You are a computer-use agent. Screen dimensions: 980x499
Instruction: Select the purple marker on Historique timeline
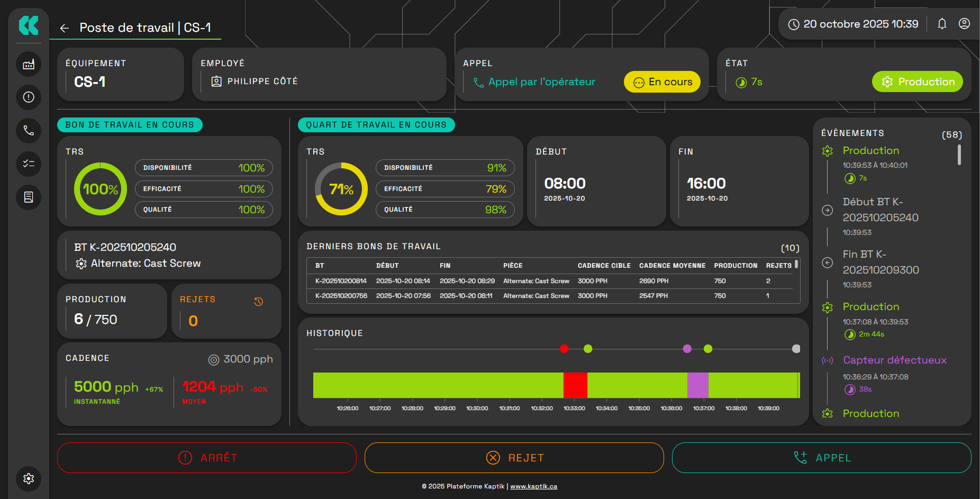point(687,349)
